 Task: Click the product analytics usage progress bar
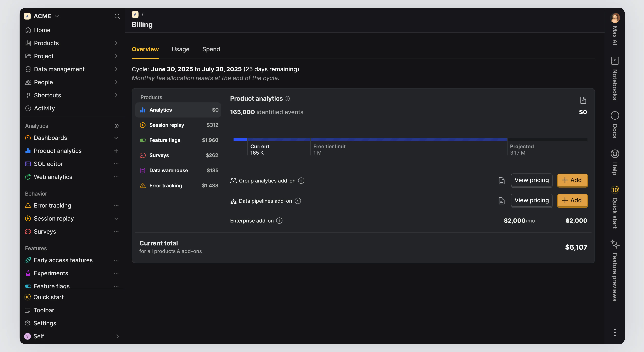pyautogui.click(x=410, y=140)
